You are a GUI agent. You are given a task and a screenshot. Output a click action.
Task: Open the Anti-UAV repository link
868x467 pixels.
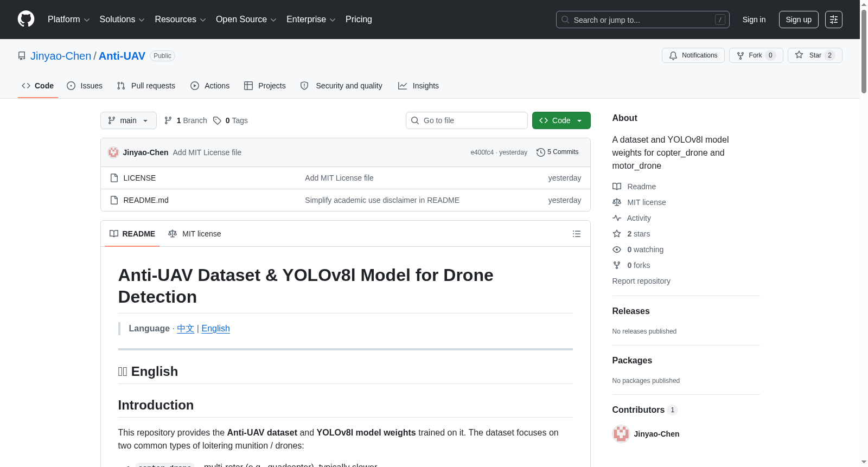[122, 56]
